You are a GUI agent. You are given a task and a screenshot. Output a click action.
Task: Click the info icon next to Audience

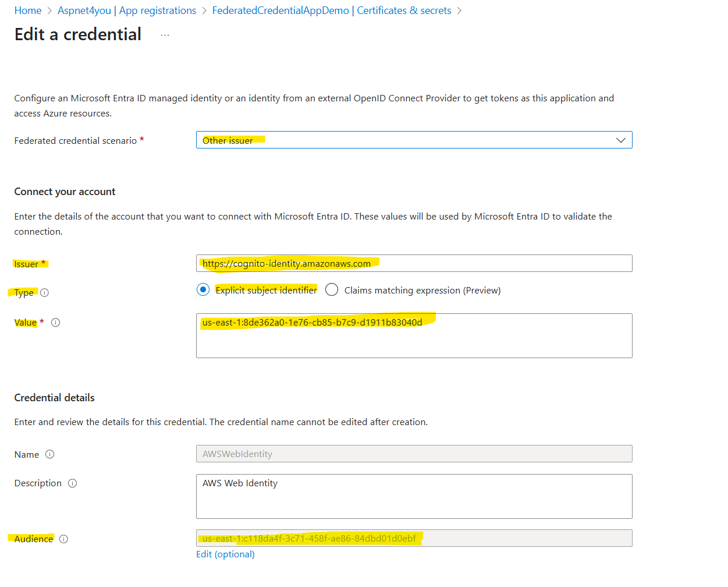(x=64, y=539)
